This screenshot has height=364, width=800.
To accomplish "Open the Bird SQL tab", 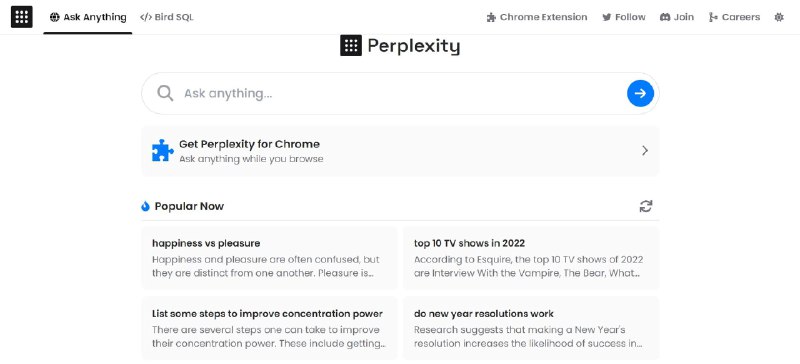I will (167, 17).
